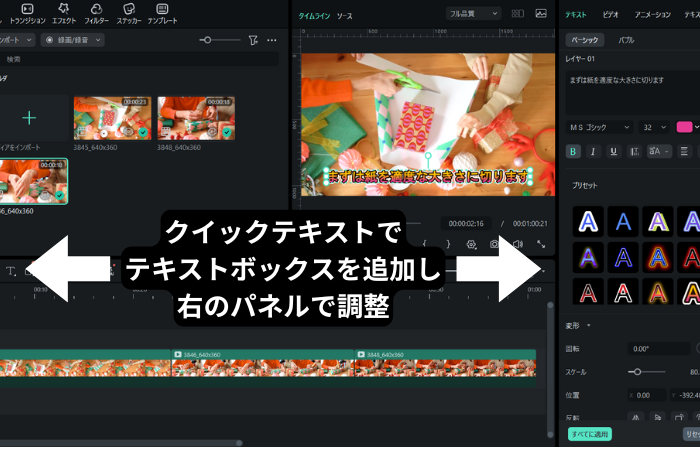Click the current timecode 00:00:02:16
This screenshot has width=700, height=450.
[x=466, y=224]
